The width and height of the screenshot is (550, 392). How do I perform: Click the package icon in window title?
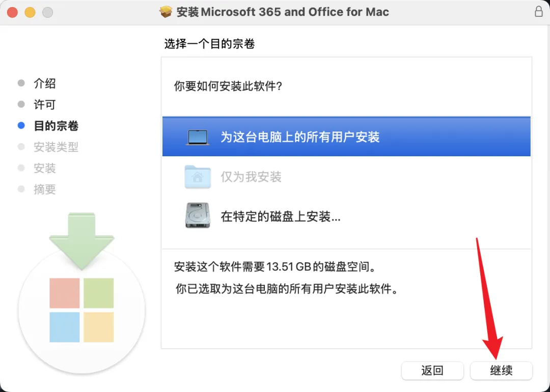[x=166, y=12]
